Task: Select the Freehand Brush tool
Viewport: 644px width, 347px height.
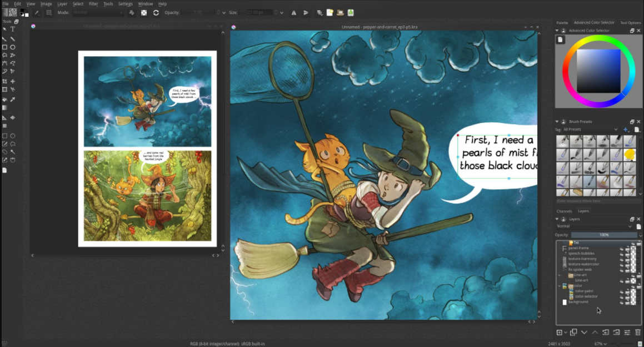Action: point(4,39)
